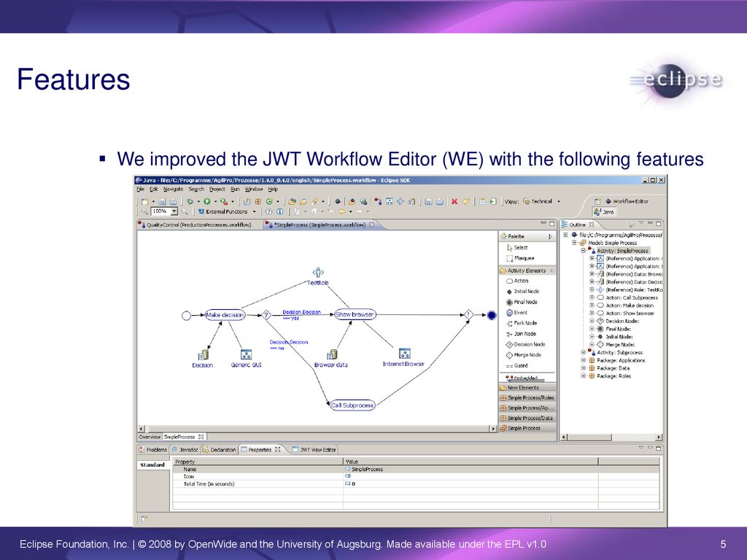Choose the Final Node palette tool

pyautogui.click(x=522, y=302)
